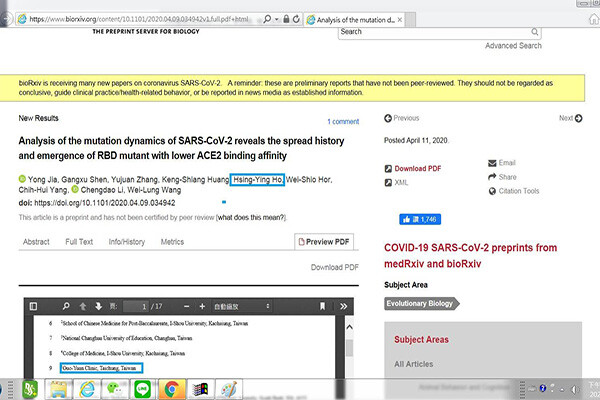Click the lock security icon in address bar
600x400 pixels.
tap(286, 19)
